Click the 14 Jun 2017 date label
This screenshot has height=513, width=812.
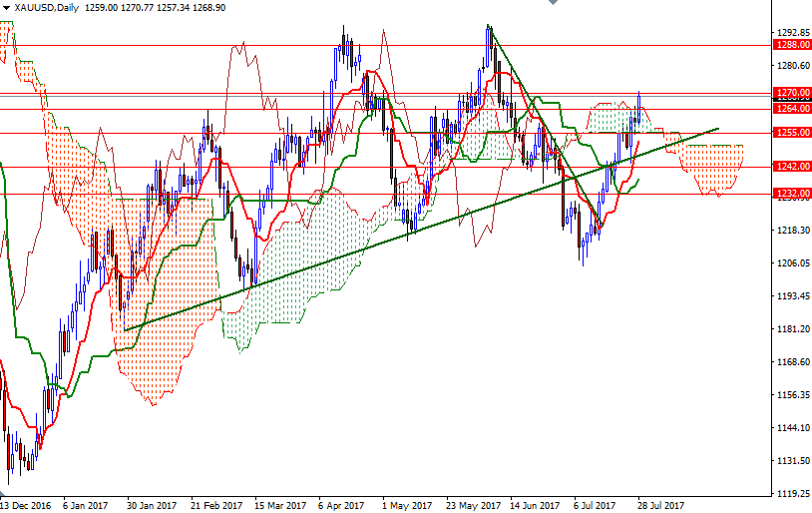pyautogui.click(x=534, y=505)
